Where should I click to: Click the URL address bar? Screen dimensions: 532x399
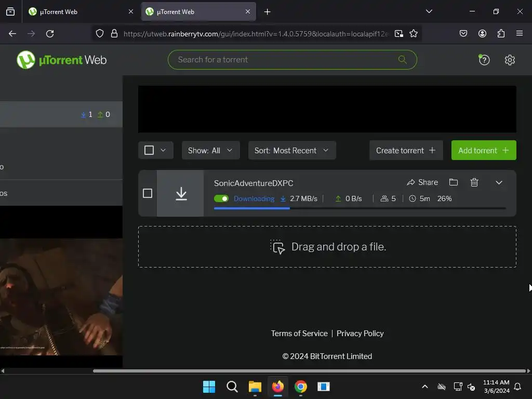[x=255, y=34]
